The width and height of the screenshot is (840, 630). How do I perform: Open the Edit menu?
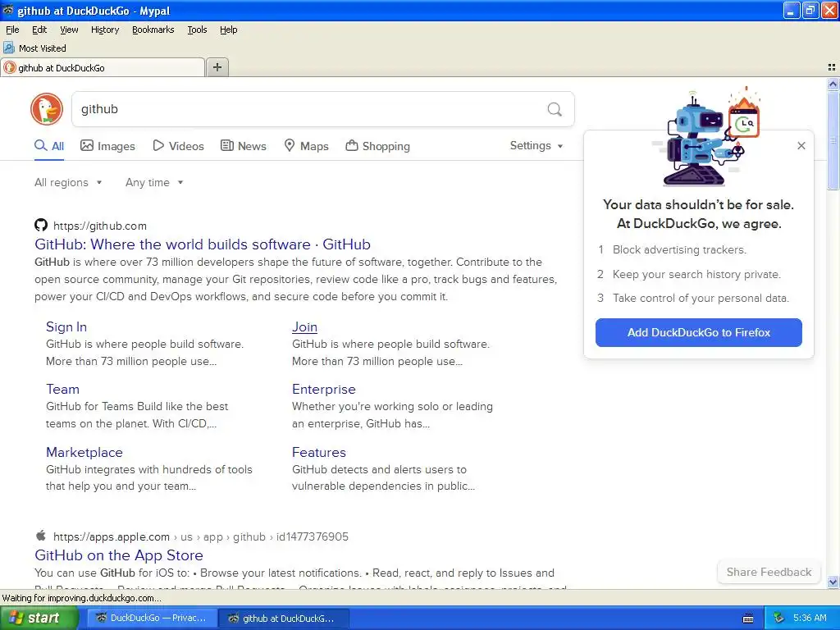39,30
